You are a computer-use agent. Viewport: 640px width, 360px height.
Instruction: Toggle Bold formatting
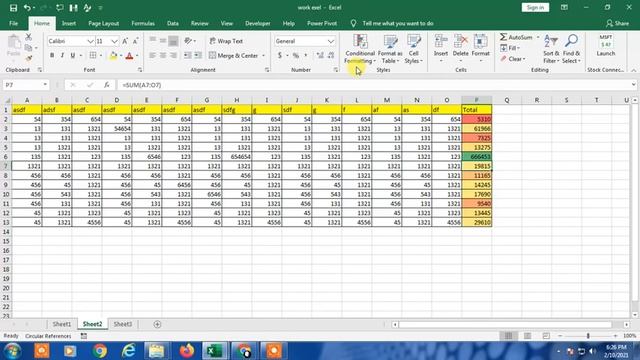(52, 55)
